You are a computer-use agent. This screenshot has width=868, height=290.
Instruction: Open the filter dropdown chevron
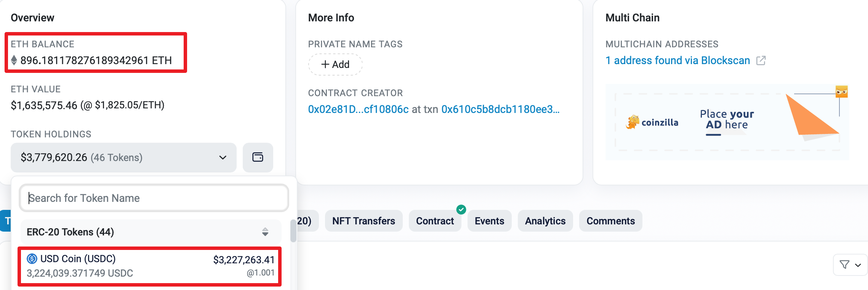click(858, 265)
